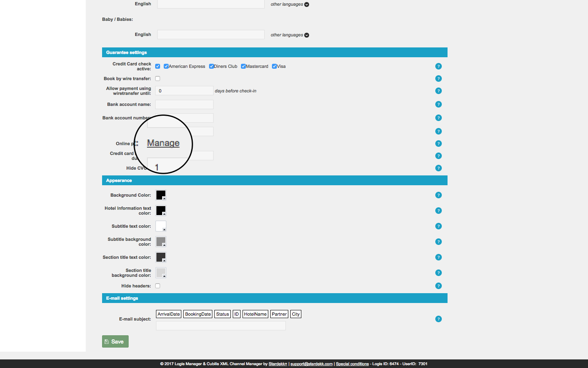
Task: Click the Bank account name input field
Action: pyautogui.click(x=184, y=104)
